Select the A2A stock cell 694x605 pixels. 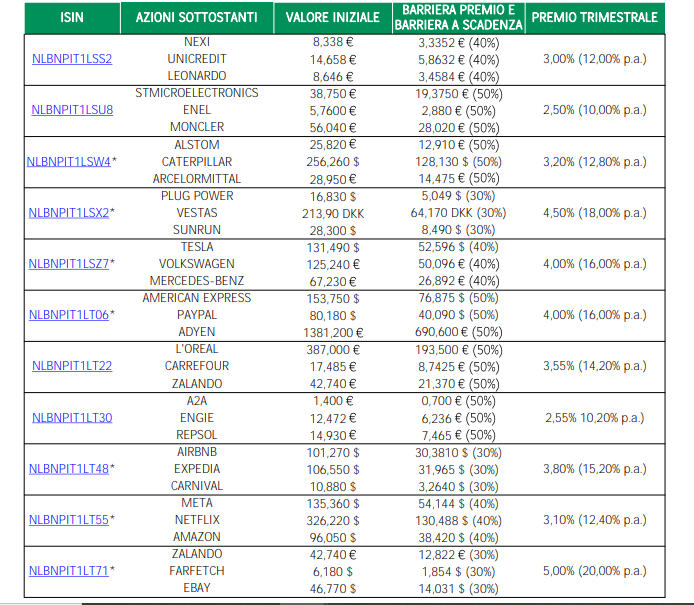(197, 401)
